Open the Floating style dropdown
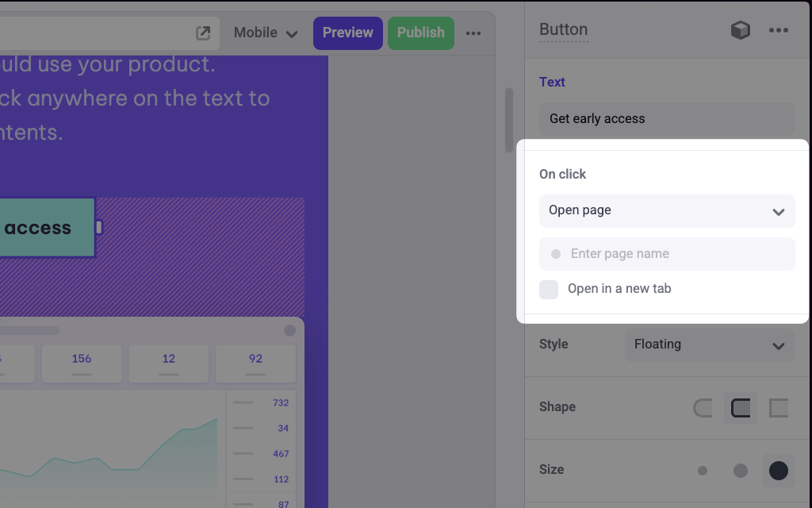Image resolution: width=812 pixels, height=508 pixels. coord(710,344)
